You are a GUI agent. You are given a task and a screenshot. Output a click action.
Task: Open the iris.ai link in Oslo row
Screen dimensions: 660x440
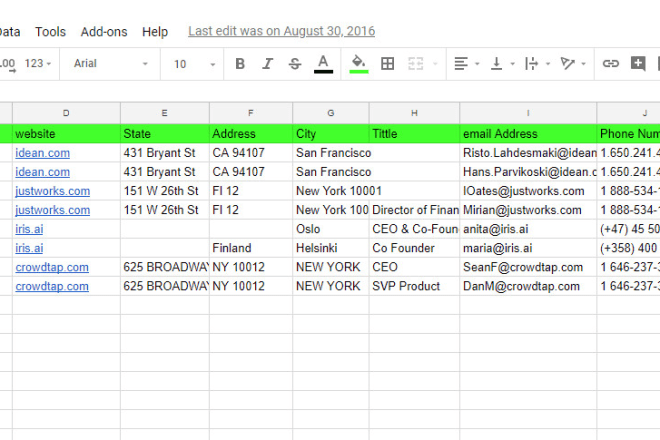coord(29,229)
